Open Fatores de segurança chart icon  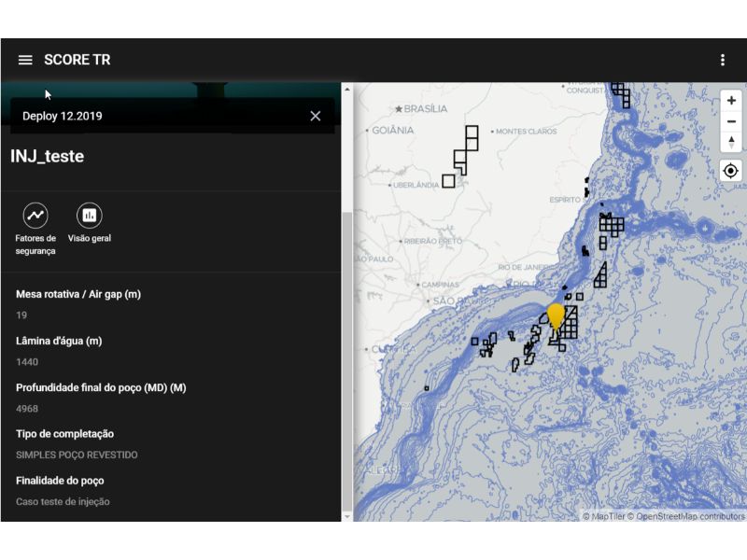[35, 216]
